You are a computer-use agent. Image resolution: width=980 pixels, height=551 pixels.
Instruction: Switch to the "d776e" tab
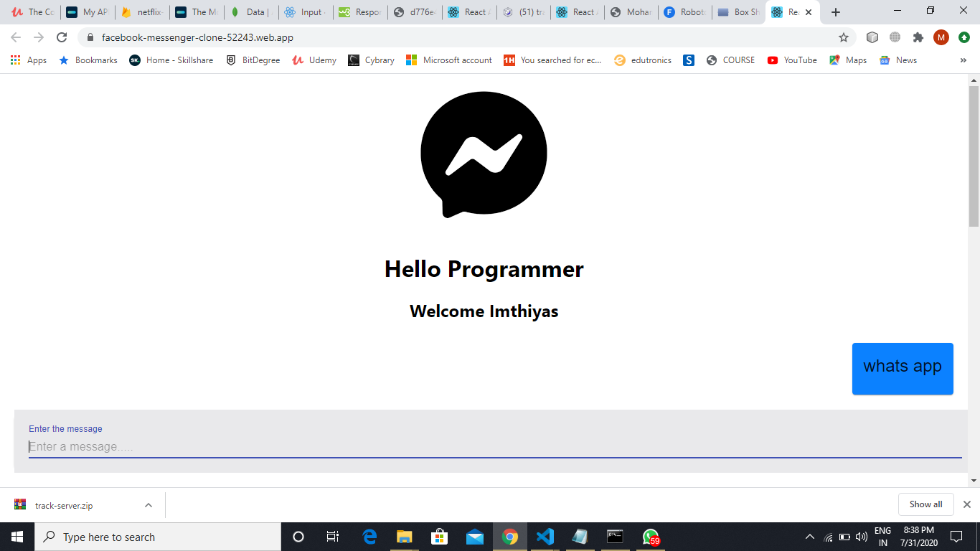[414, 12]
